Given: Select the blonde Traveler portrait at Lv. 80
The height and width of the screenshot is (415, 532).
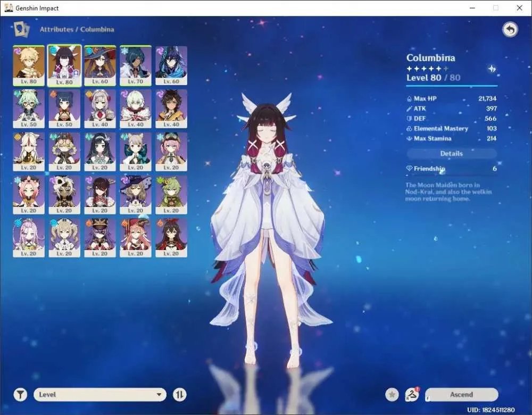Looking at the screenshot, I should [29, 66].
